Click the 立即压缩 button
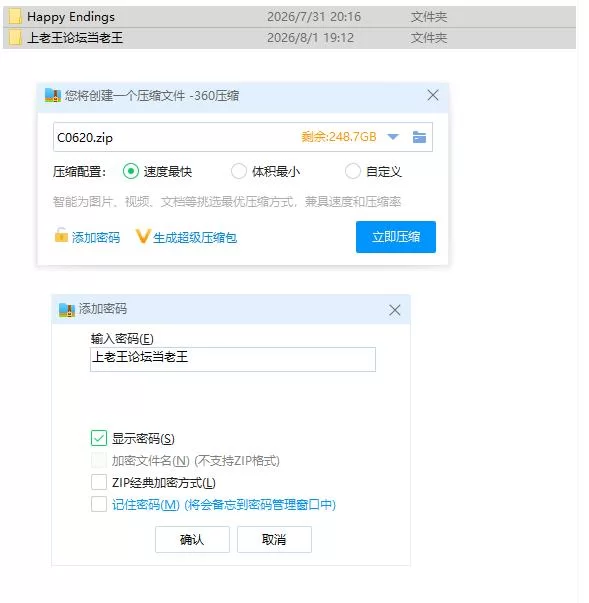The image size is (589, 603). coord(396,237)
